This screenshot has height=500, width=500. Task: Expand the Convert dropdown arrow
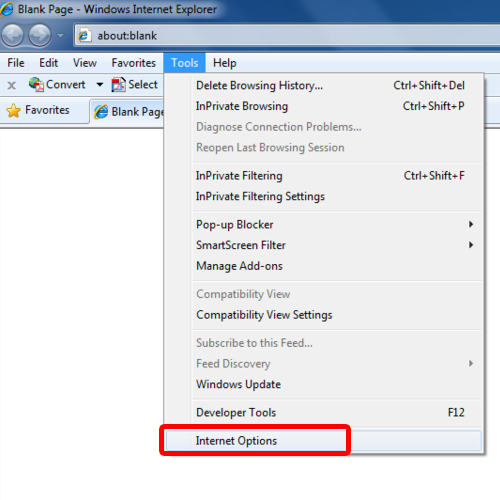click(x=99, y=85)
